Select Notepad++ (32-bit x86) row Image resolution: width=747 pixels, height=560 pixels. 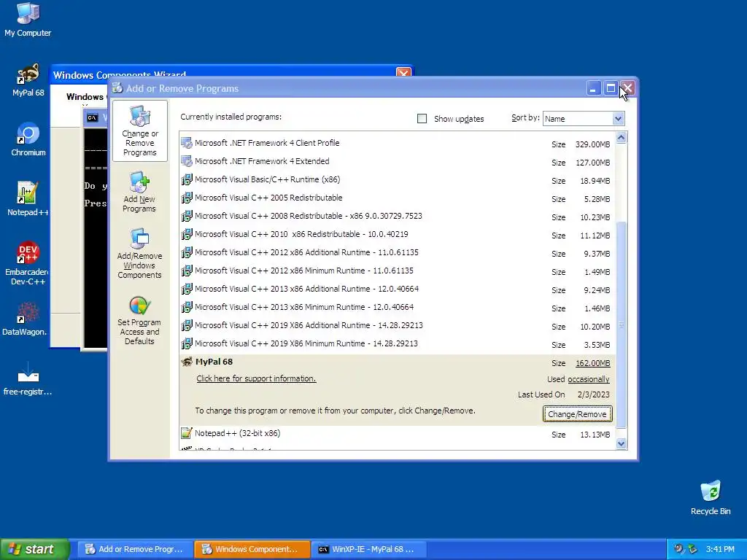coord(398,434)
